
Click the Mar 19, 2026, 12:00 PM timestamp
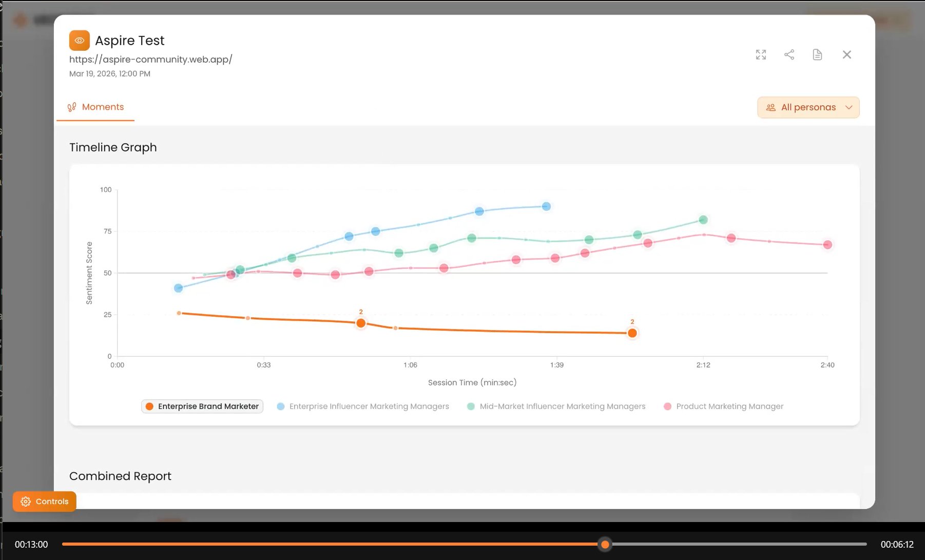110,73
